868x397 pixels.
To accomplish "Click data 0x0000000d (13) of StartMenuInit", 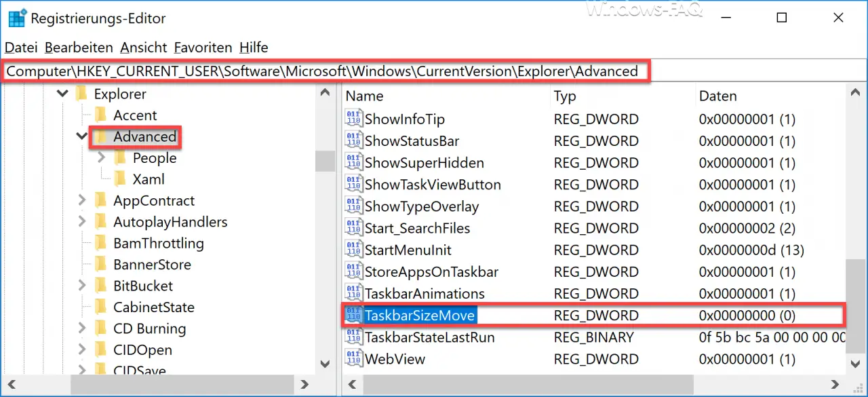I will pos(751,249).
